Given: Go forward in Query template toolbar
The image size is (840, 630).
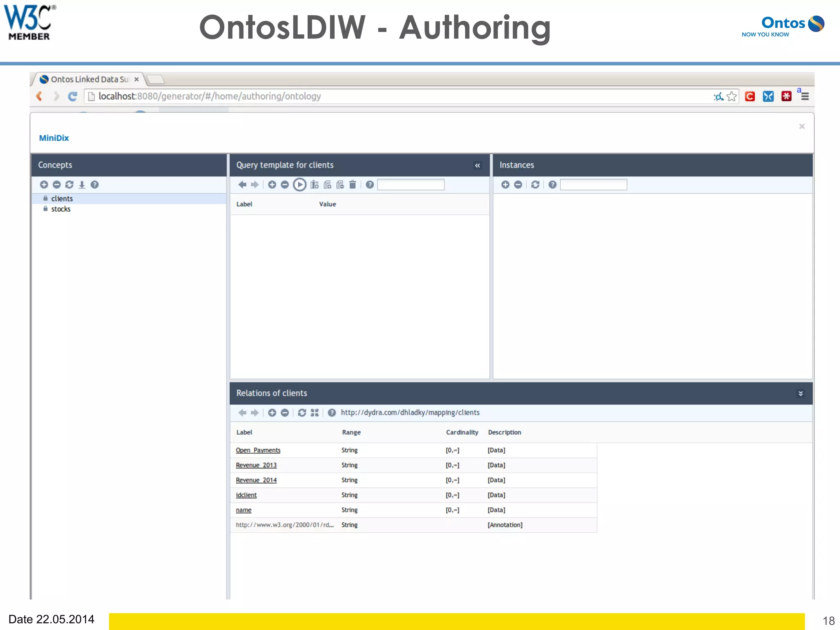Looking at the screenshot, I should pyautogui.click(x=255, y=185).
